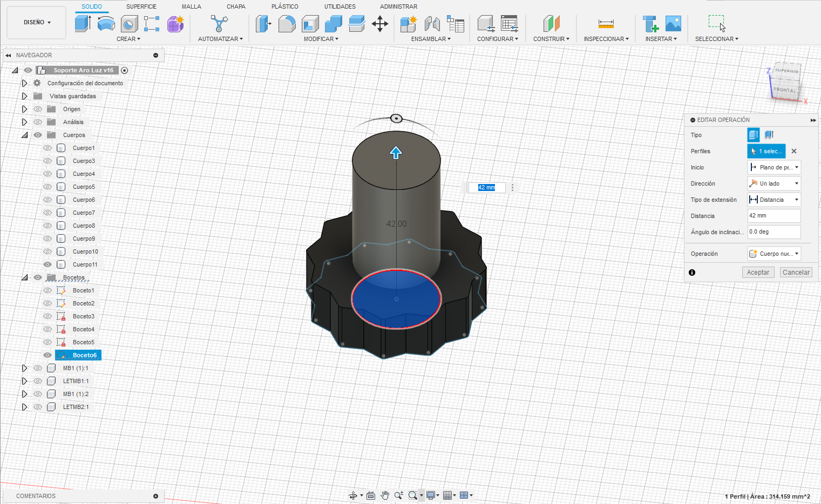Click the Insert Canvas image icon

click(x=673, y=24)
